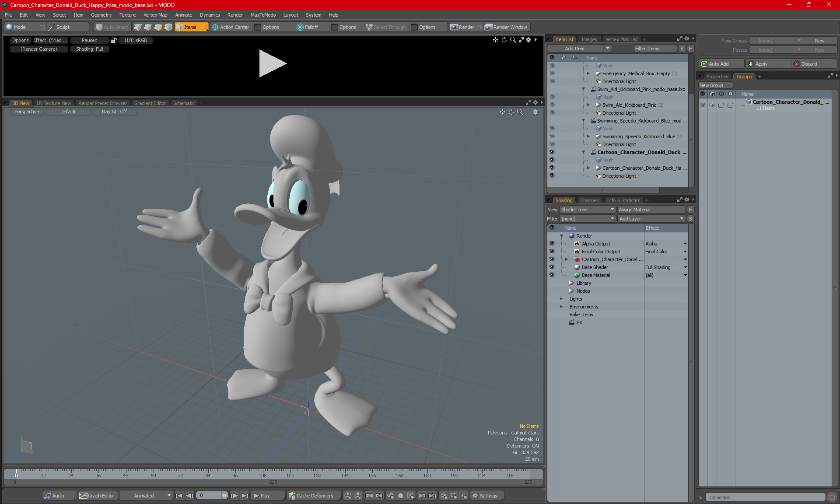Zoom icon in the 3D viewport corner
The width and height of the screenshot is (840, 504).
[520, 112]
